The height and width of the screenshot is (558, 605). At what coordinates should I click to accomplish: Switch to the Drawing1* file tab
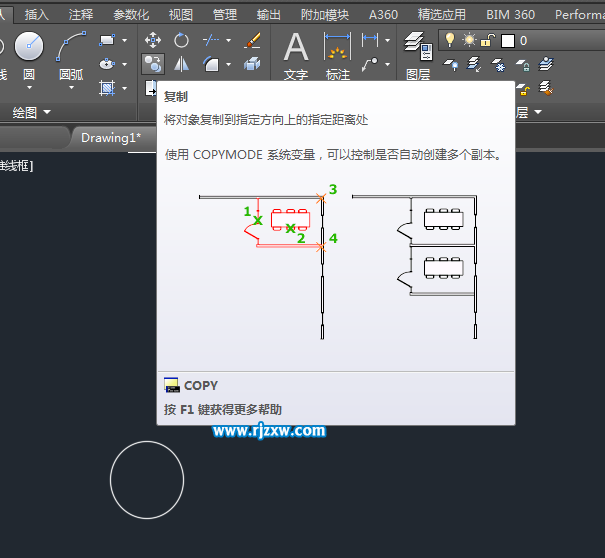click(x=111, y=138)
